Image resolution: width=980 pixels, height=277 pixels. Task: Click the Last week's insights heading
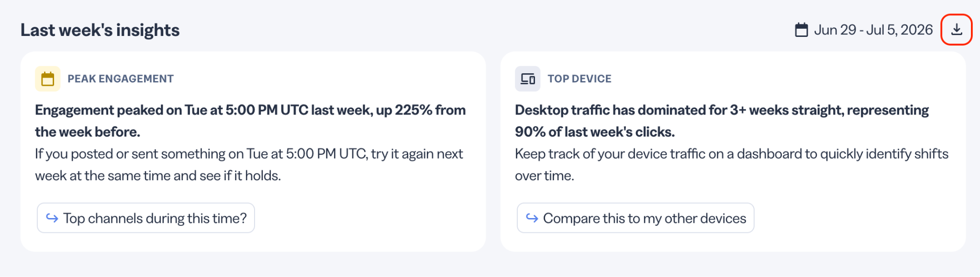100,30
